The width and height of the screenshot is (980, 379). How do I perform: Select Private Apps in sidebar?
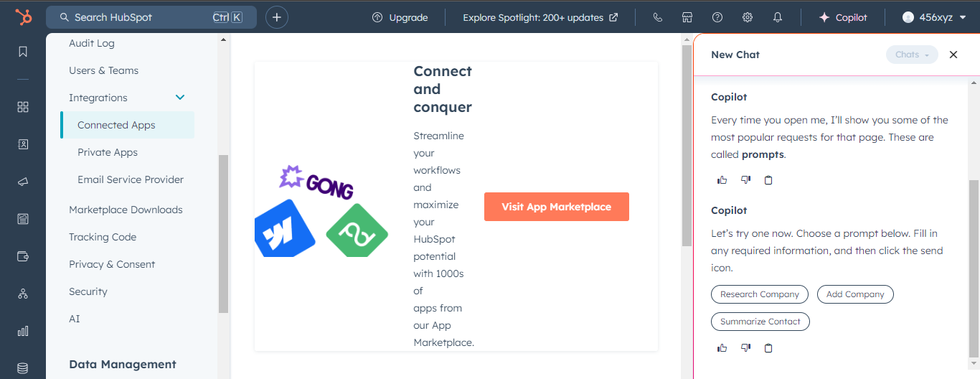pos(108,152)
